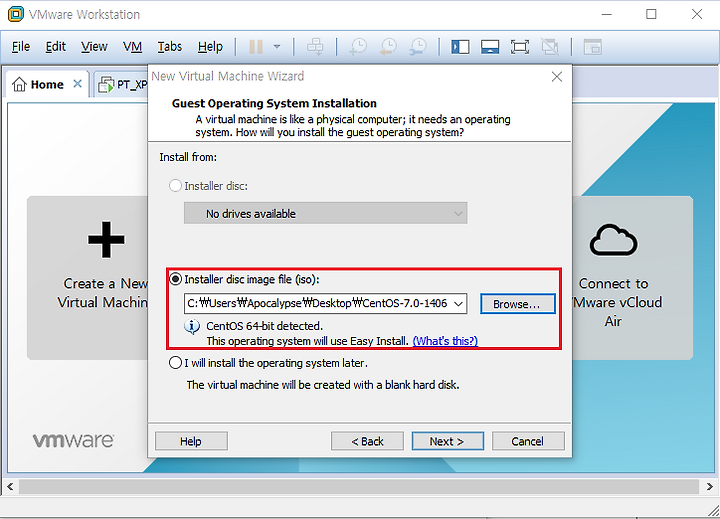Image resolution: width=720 pixels, height=519 pixels.
Task: Go back with the < Back button
Action: click(367, 441)
